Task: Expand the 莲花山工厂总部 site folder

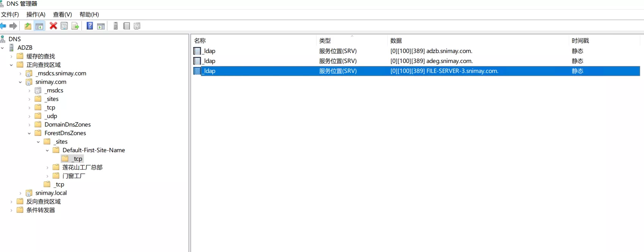Action: pos(47,167)
